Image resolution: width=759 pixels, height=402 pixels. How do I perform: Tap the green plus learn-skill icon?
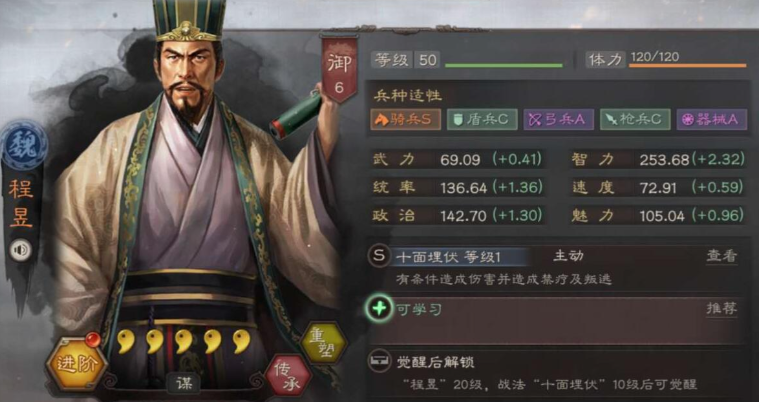click(379, 308)
